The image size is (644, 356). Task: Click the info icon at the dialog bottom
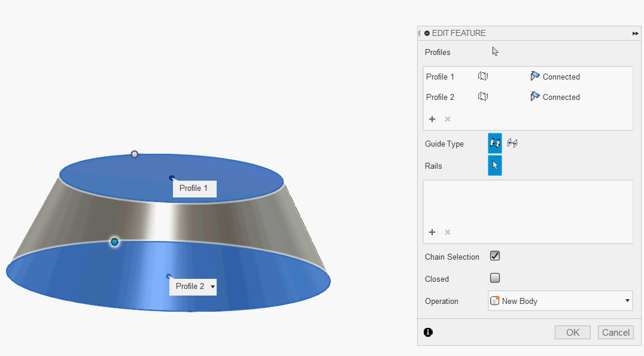[428, 331]
